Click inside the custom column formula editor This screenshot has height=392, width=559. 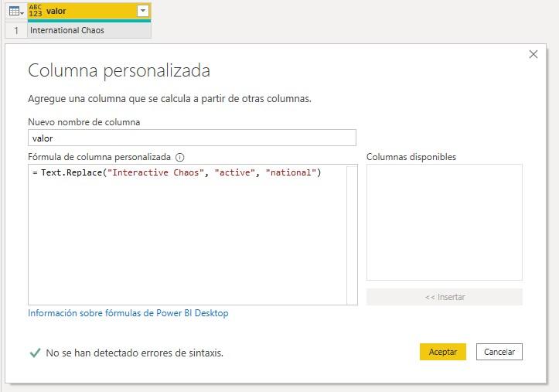tap(186, 240)
